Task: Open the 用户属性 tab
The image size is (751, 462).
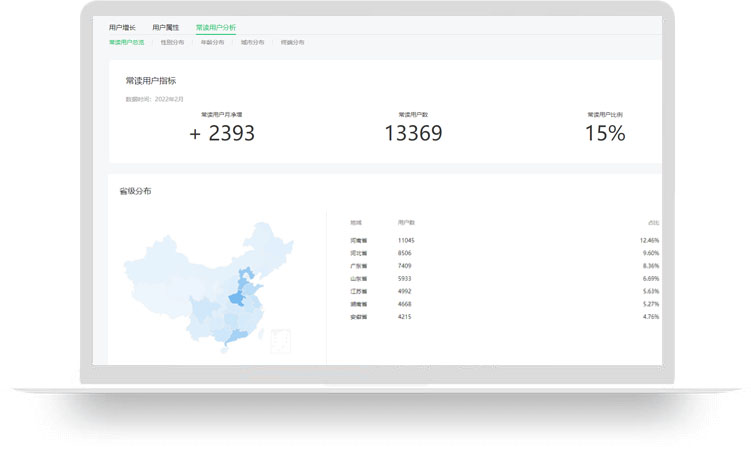Action: click(x=166, y=28)
